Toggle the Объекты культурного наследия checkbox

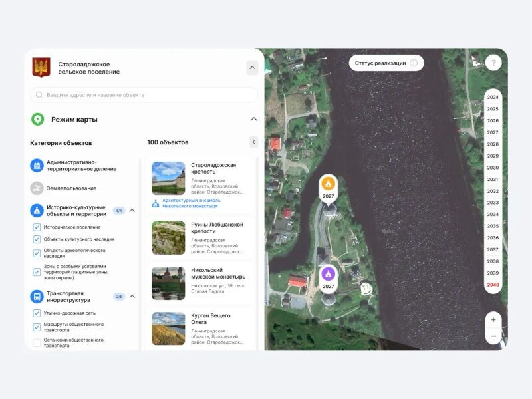coord(37,239)
